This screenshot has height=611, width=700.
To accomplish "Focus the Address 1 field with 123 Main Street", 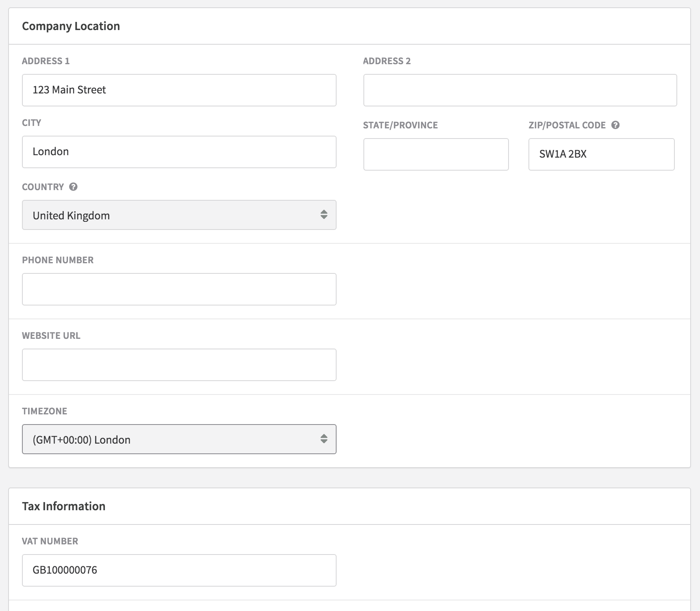I will coord(179,90).
